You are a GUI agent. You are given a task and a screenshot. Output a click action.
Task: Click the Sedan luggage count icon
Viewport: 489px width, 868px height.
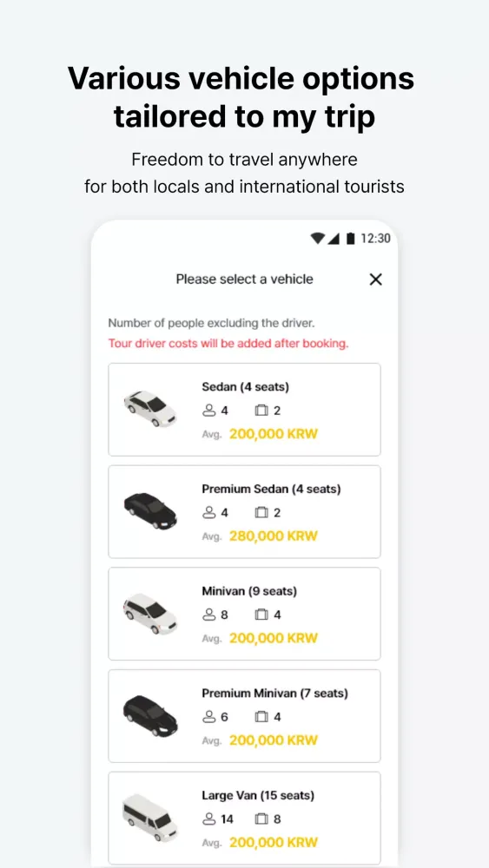tap(261, 411)
